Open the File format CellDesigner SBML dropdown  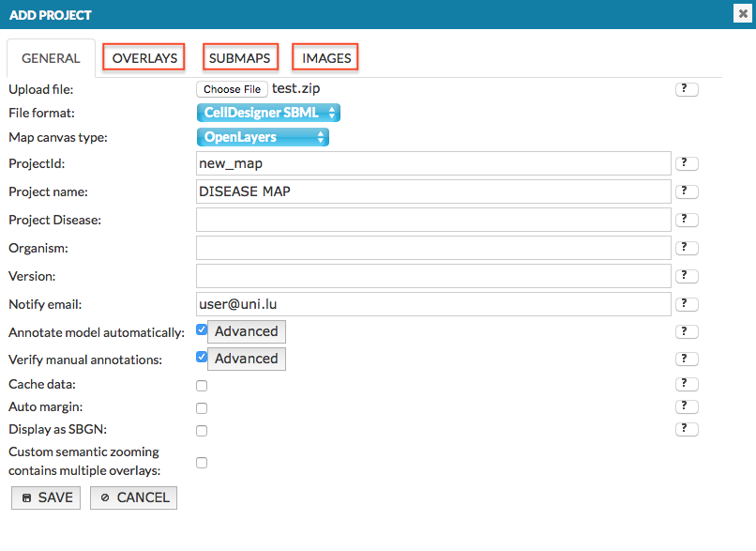pos(268,113)
